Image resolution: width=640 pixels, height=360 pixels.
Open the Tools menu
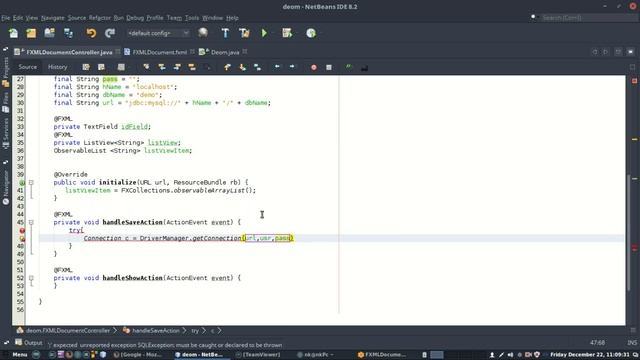192,18
